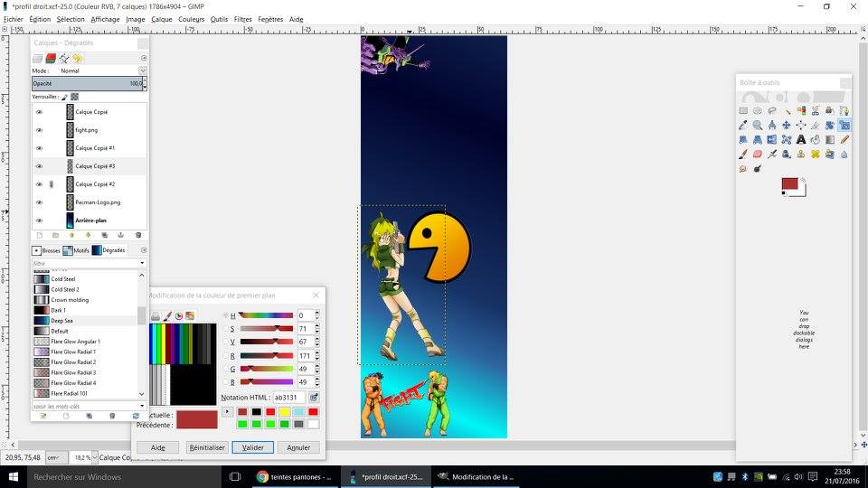
Task: Select the Flip tool
Action: point(771,139)
